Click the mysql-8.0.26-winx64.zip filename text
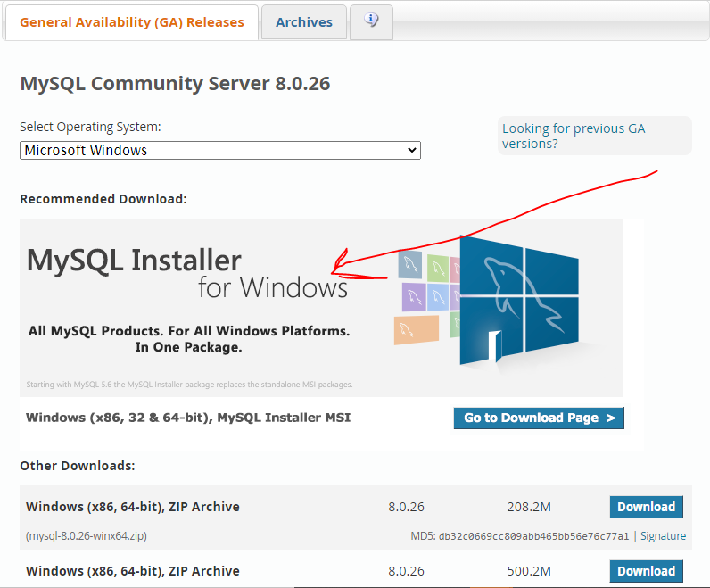Screen dimensions: 710x588 pyautogui.click(x=87, y=536)
